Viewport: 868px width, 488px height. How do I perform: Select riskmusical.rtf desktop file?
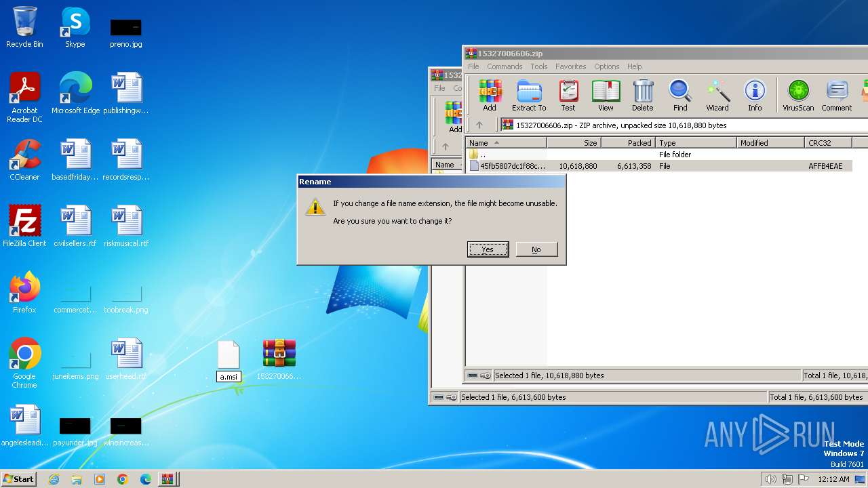[x=126, y=226]
